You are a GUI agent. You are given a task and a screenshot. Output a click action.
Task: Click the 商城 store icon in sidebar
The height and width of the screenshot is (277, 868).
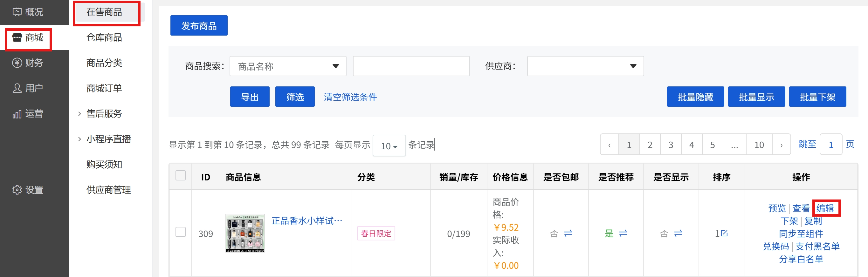[x=17, y=37]
